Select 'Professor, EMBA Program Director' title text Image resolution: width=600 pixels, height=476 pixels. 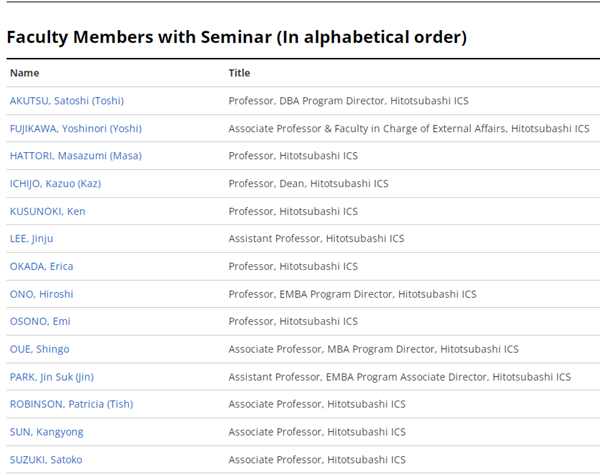pyautogui.click(x=352, y=294)
